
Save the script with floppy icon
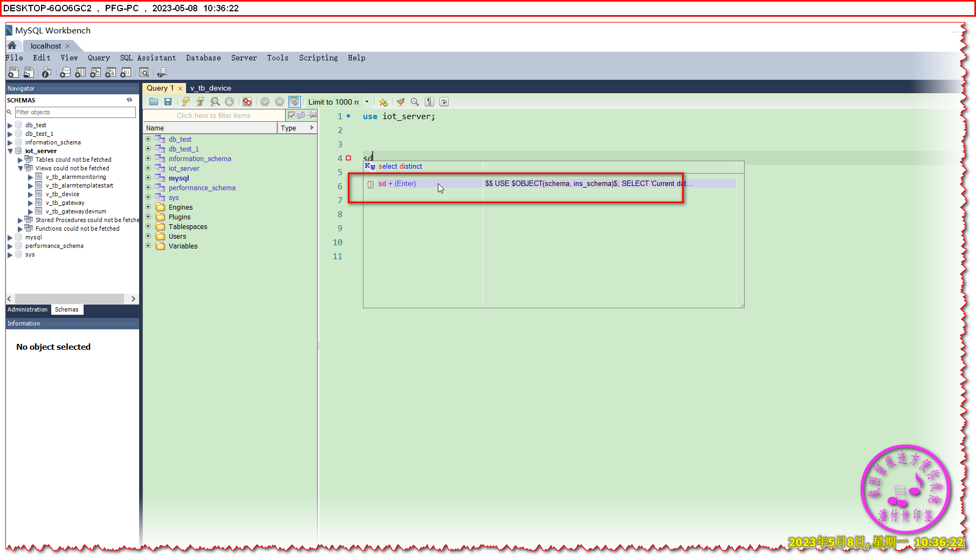click(168, 102)
